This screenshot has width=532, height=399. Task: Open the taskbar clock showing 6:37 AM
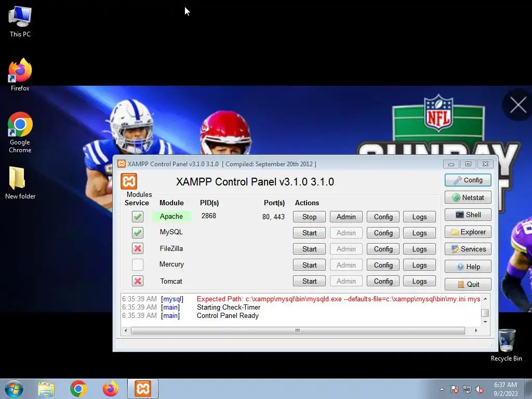[506, 389]
